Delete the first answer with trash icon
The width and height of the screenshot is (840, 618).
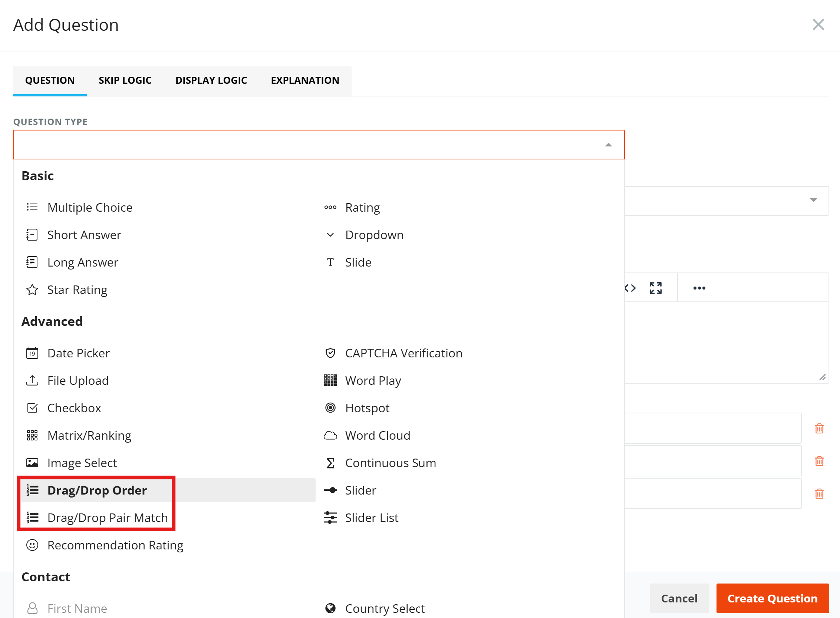819,428
